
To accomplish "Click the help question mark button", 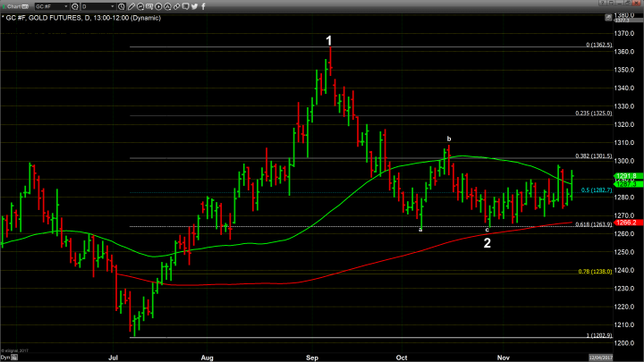I will click(602, 3).
